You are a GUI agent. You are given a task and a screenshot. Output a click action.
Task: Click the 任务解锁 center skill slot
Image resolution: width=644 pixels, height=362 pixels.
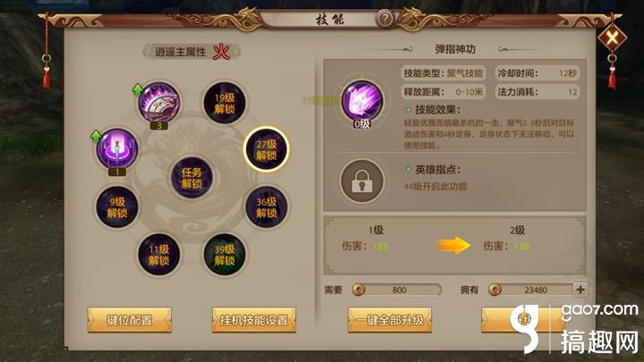pyautogui.click(x=191, y=178)
